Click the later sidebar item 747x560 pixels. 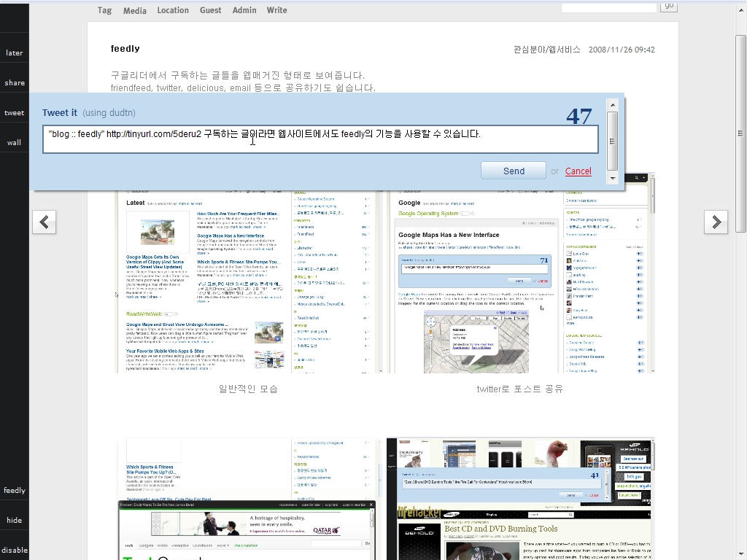point(15,52)
